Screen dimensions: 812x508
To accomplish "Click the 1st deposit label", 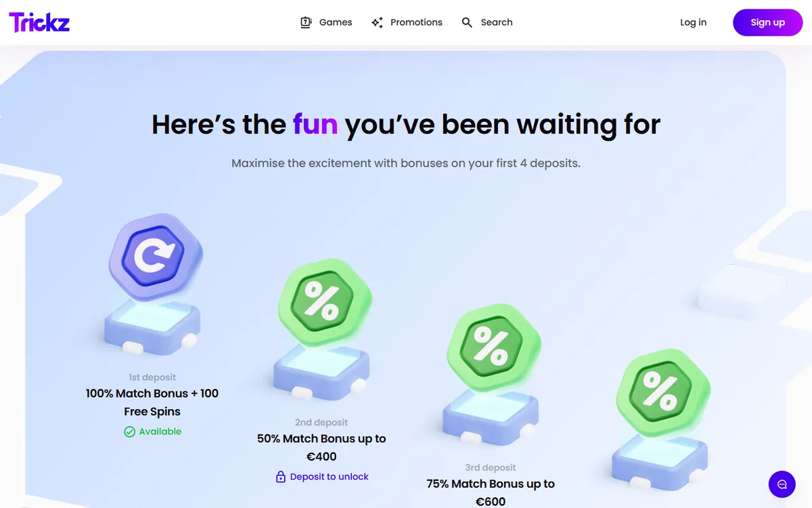I will (x=152, y=377).
